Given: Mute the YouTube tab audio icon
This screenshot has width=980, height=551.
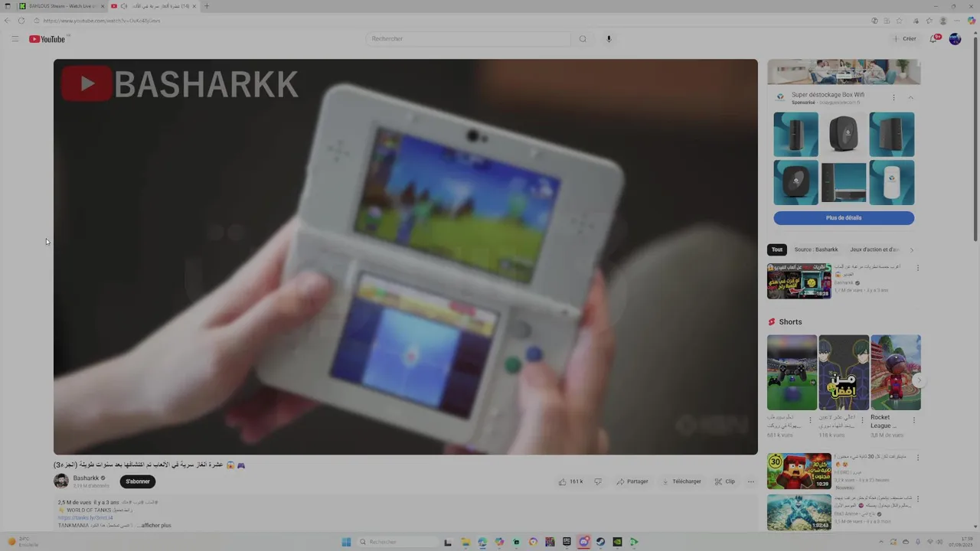Looking at the screenshot, I should coord(124,6).
